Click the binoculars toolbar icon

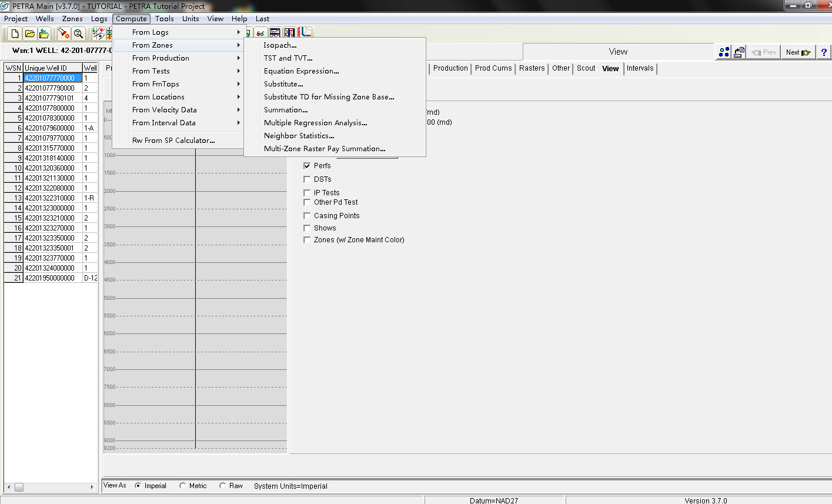point(260,34)
